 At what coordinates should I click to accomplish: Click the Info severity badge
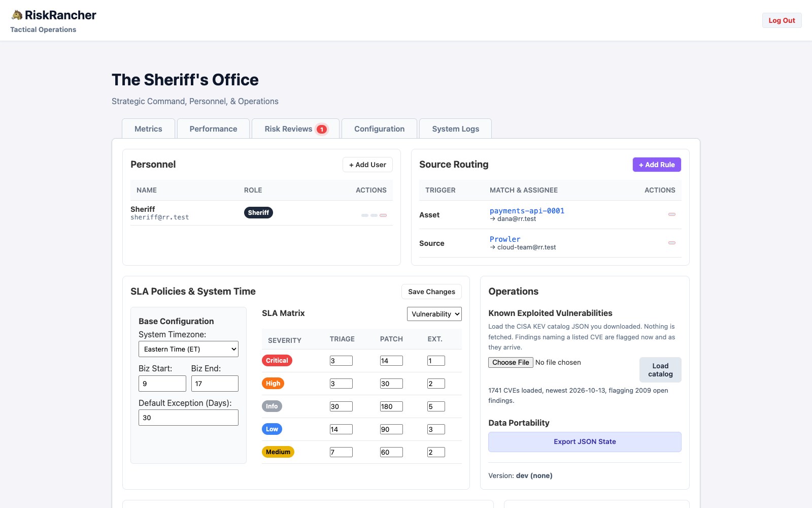(272, 406)
